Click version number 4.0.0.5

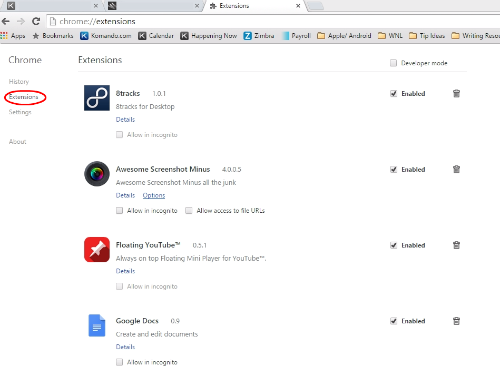(x=232, y=170)
